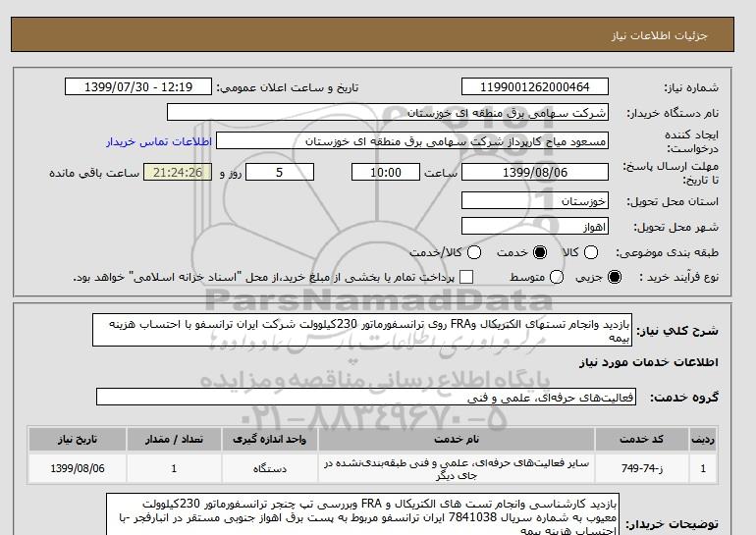Click تاریخ نیاز column header

tap(78, 439)
